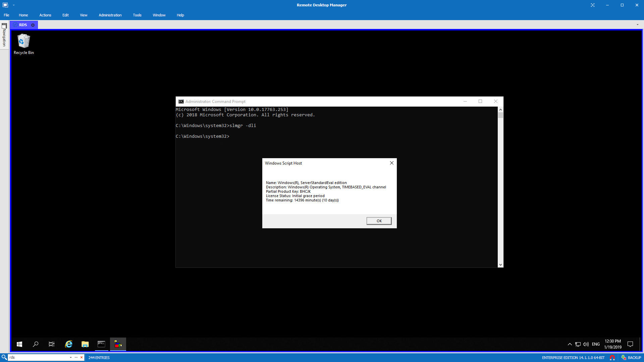Click the ENG language toggle in the system tray
This screenshot has height=362, width=644.
point(596,344)
